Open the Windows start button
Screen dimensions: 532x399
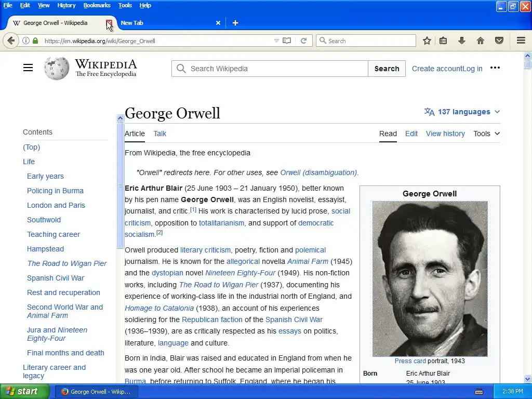[25, 392]
